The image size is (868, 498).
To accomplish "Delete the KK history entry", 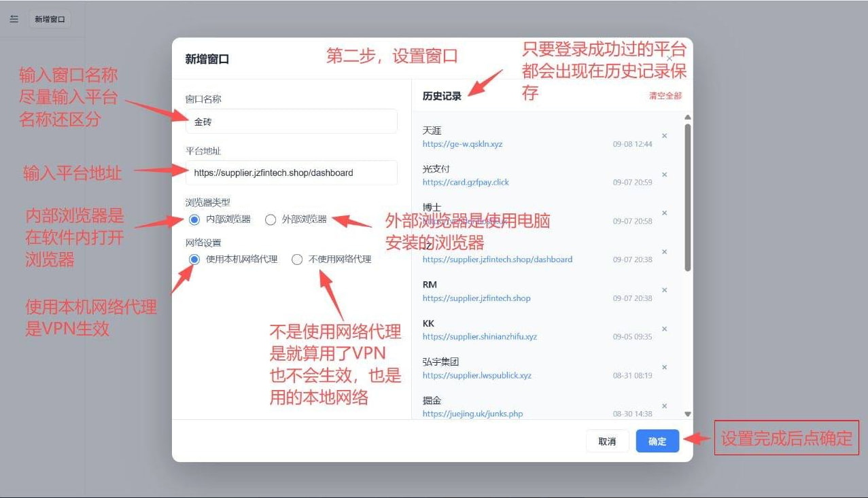I will [665, 329].
